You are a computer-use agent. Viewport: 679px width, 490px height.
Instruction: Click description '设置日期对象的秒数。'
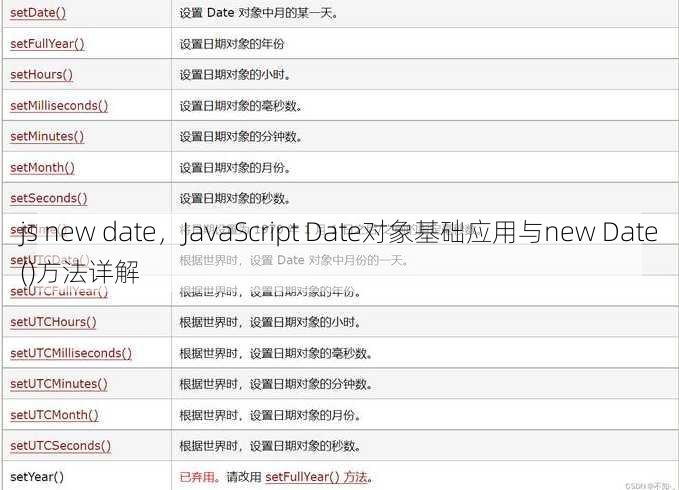click(x=235, y=199)
